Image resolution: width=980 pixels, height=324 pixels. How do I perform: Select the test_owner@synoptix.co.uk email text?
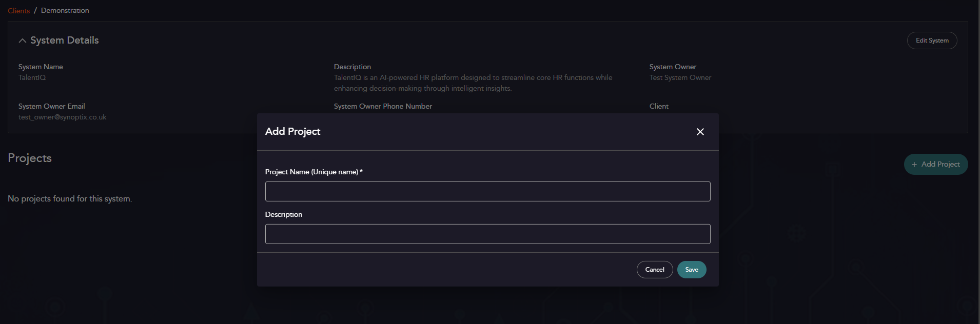click(x=63, y=117)
